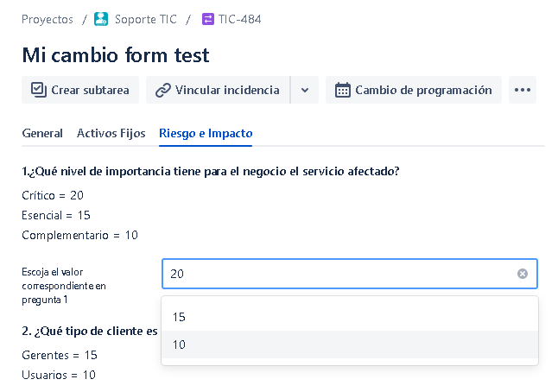Click the purple TIC-484 issue type icon

click(x=208, y=19)
